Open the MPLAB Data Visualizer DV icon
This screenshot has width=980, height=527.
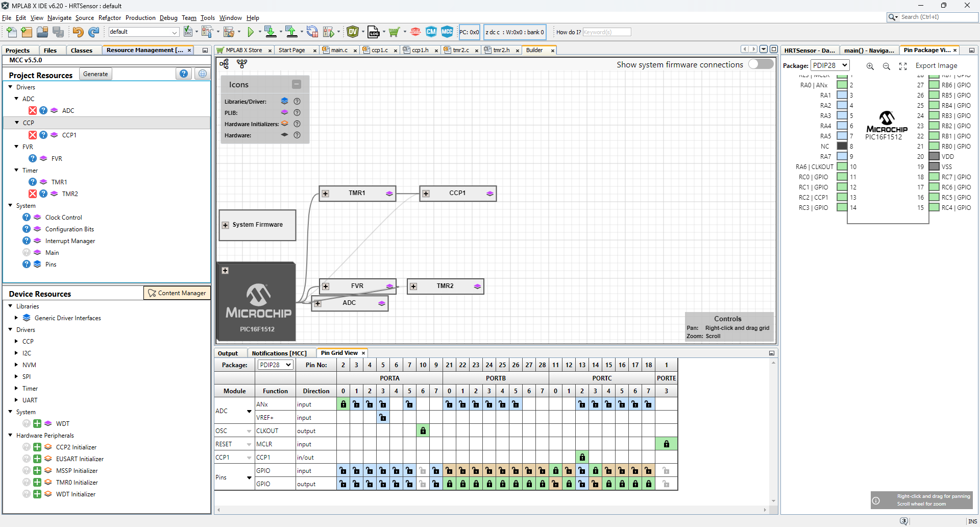(353, 32)
